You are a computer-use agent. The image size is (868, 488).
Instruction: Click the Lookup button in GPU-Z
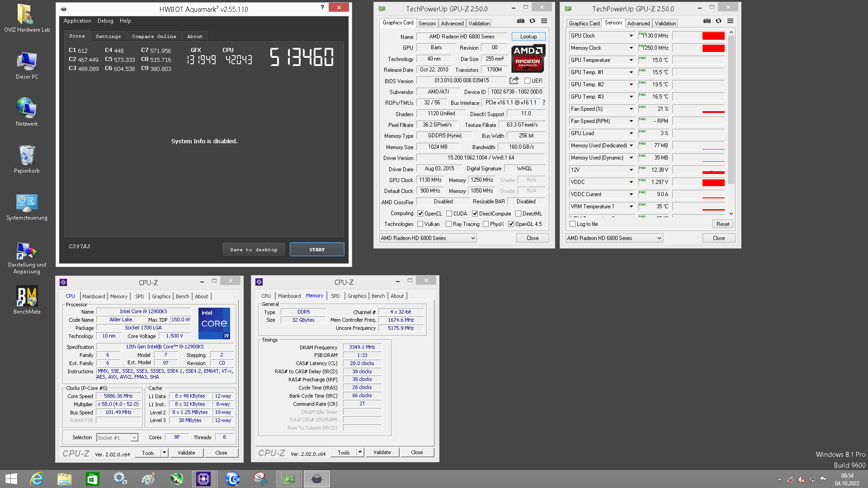click(x=528, y=37)
